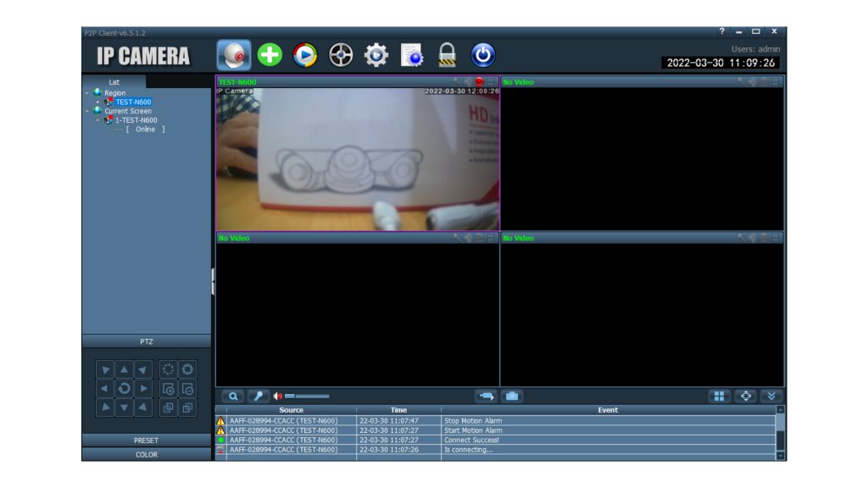
Task: Open the log document icon in toolbar
Action: [x=412, y=55]
